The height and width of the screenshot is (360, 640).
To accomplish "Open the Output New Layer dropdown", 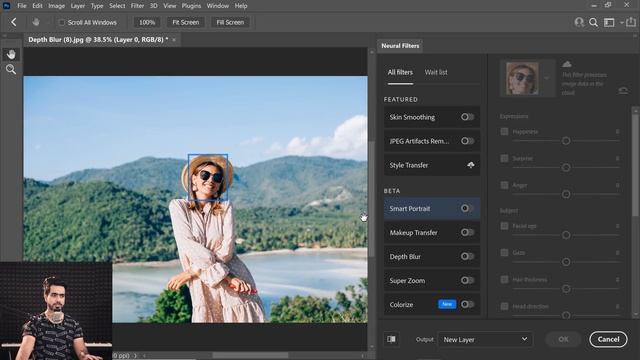I will pyautogui.click(x=485, y=340).
